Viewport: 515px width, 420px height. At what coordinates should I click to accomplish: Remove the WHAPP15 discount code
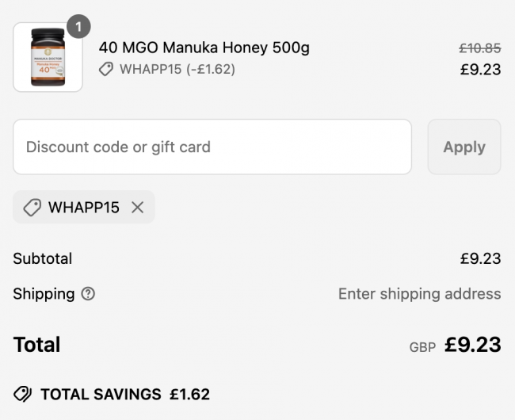click(138, 208)
